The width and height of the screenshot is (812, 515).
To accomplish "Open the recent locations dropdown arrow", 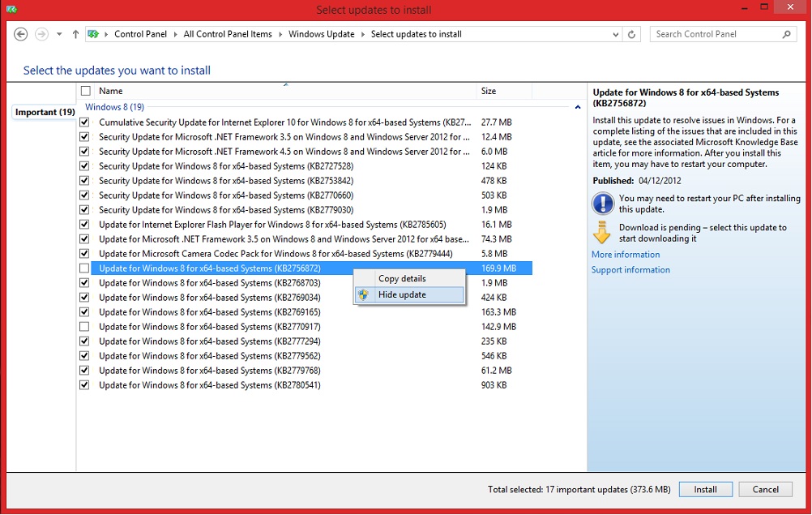I will coord(59,34).
